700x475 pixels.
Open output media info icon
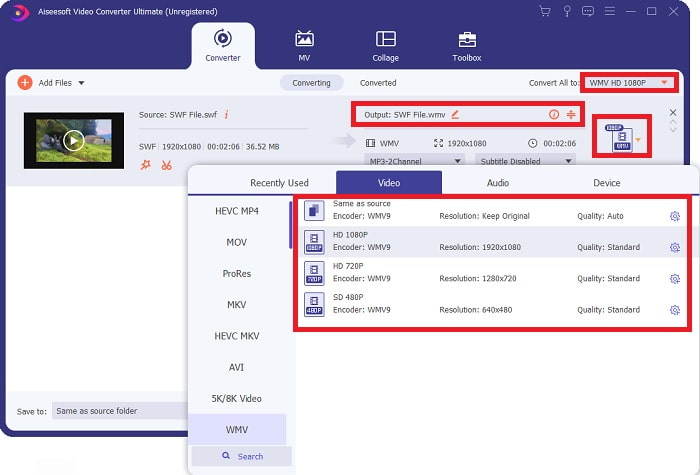click(x=554, y=115)
